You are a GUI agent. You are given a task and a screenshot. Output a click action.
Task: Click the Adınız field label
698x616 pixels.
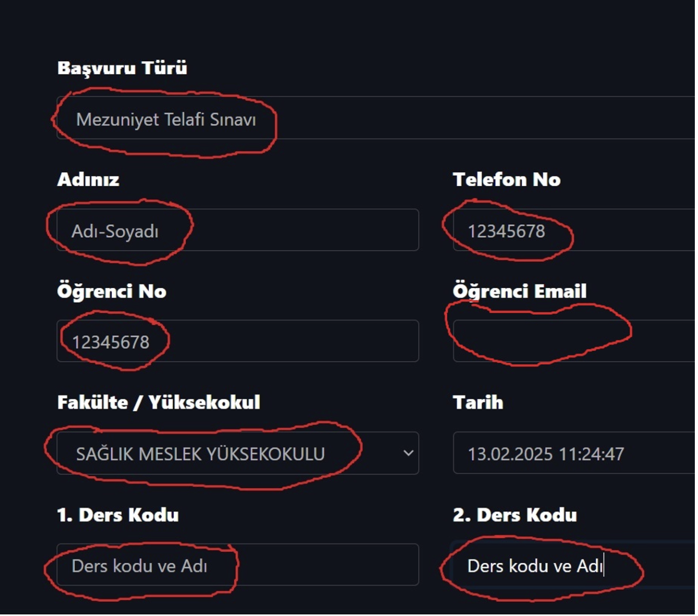coord(88,180)
